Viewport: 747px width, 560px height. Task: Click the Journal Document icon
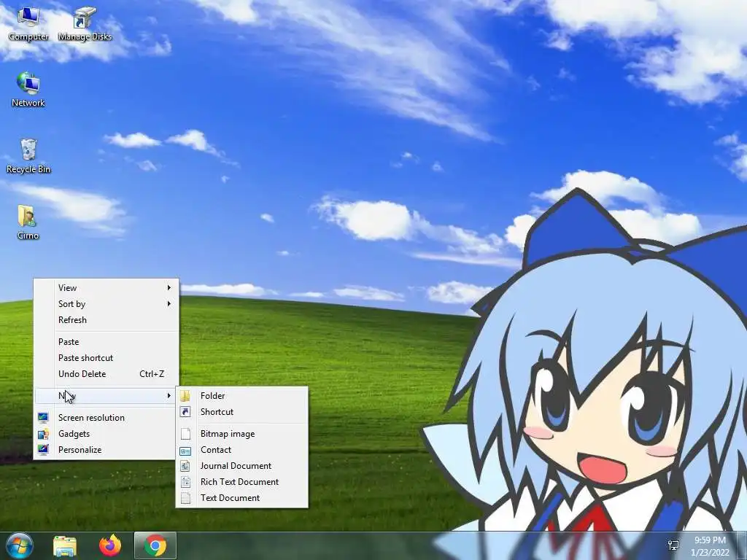tap(185, 466)
